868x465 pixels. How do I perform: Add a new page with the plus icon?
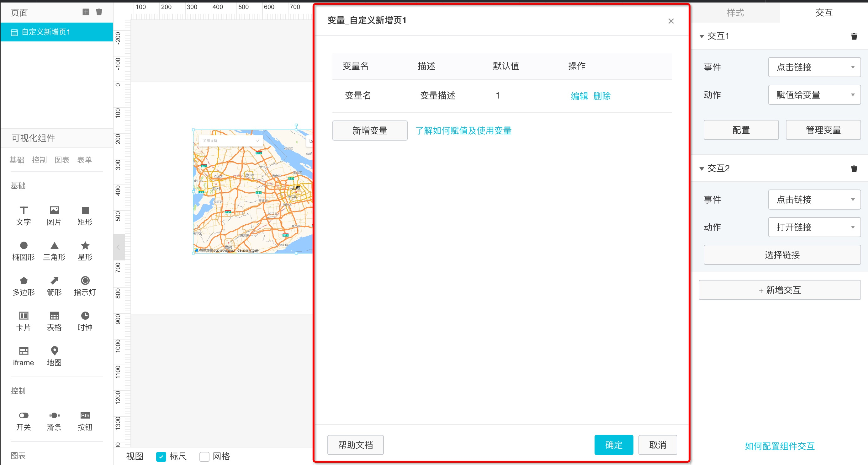(x=86, y=12)
